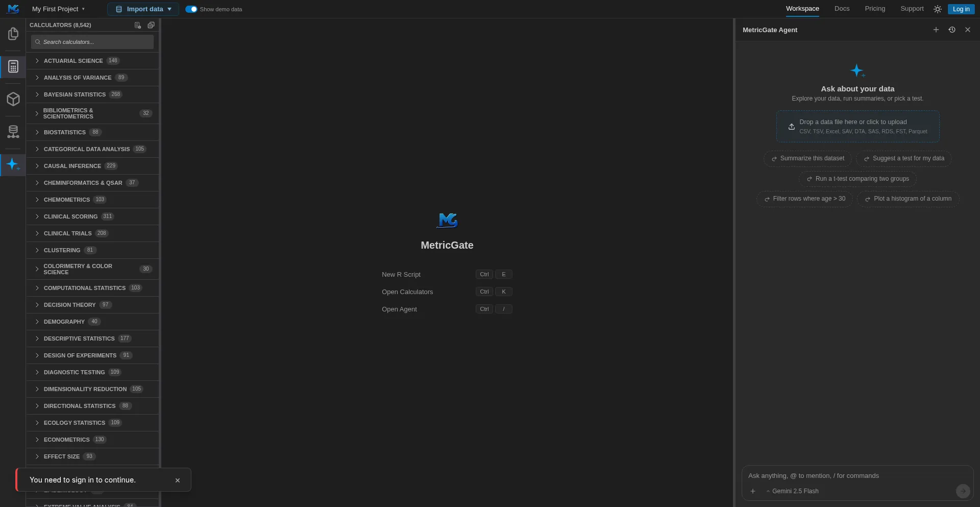Screen dimensions: 980x507
Task: Expand the Econometrics category
Action: click(x=92, y=440)
